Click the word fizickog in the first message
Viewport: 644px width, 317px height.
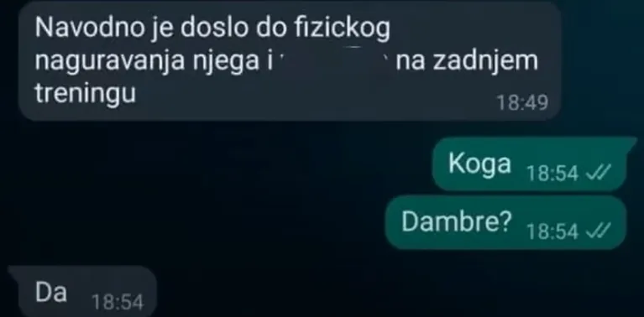coord(342,29)
